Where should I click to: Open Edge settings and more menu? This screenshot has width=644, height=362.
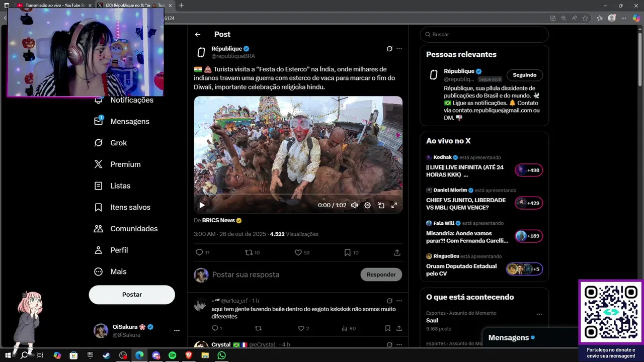(x=624, y=18)
